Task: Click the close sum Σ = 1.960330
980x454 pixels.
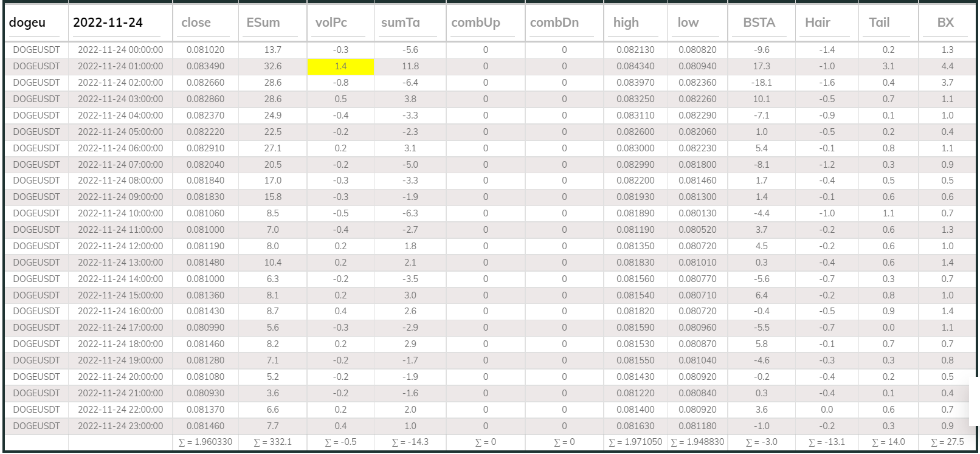Action: pos(205,442)
